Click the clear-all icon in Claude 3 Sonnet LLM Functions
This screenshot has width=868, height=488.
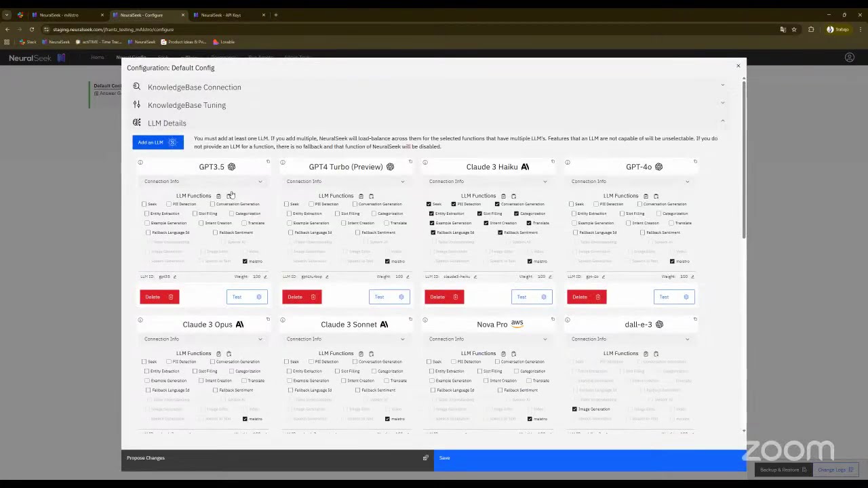coord(371,354)
